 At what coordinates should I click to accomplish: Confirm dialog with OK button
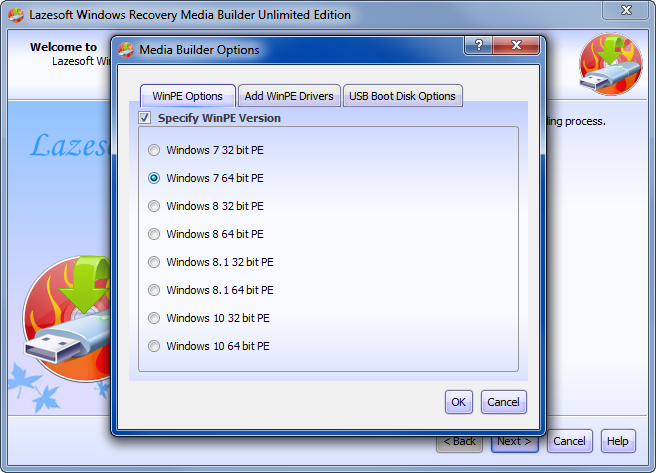point(459,402)
